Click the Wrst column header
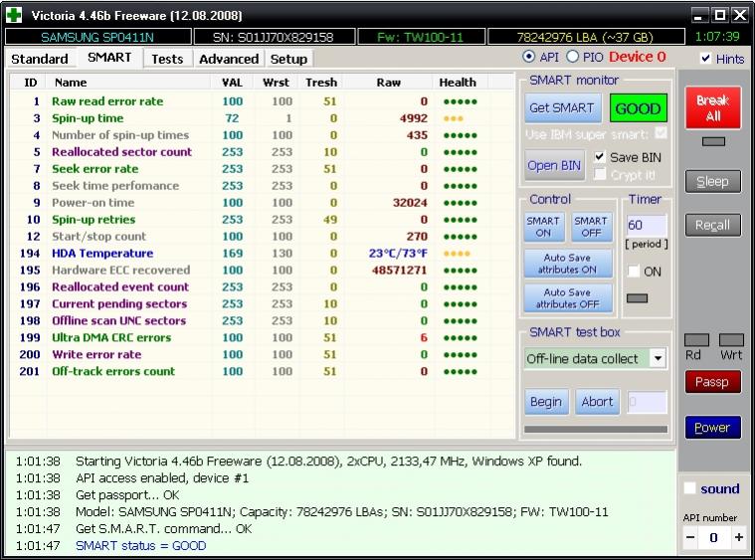Screen dimensions: 755x560 click(x=276, y=83)
